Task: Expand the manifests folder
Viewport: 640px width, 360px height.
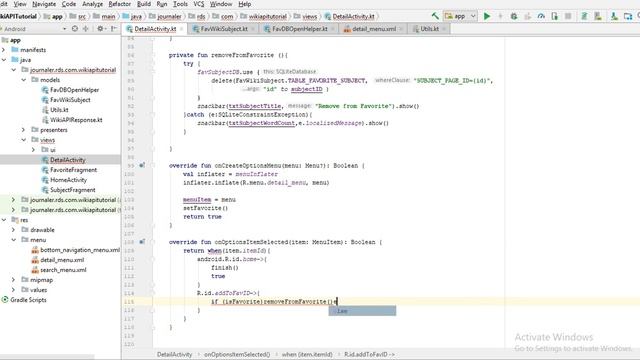Action: pos(4,50)
